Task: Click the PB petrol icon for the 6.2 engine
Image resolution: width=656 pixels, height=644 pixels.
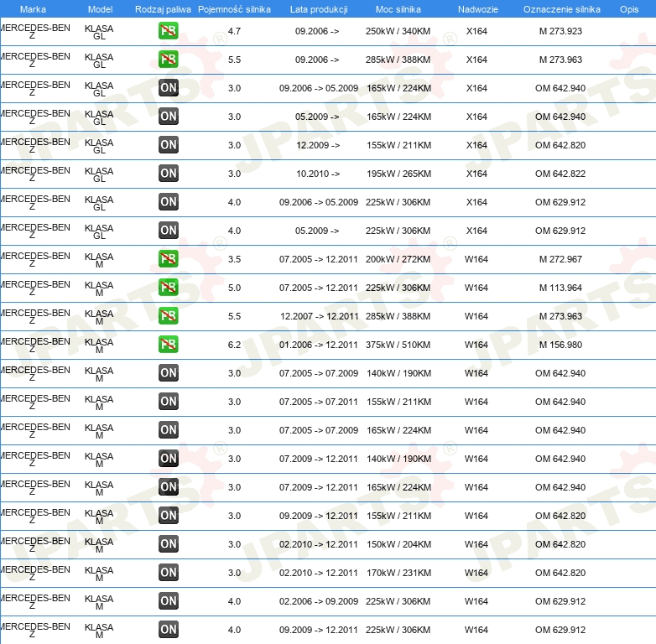Action: click(169, 345)
